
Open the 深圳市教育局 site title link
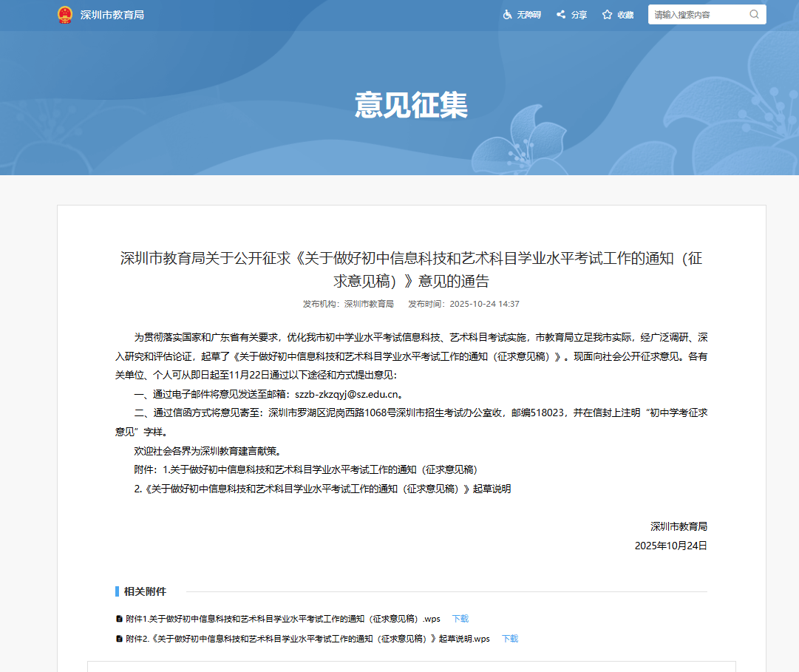(x=112, y=15)
